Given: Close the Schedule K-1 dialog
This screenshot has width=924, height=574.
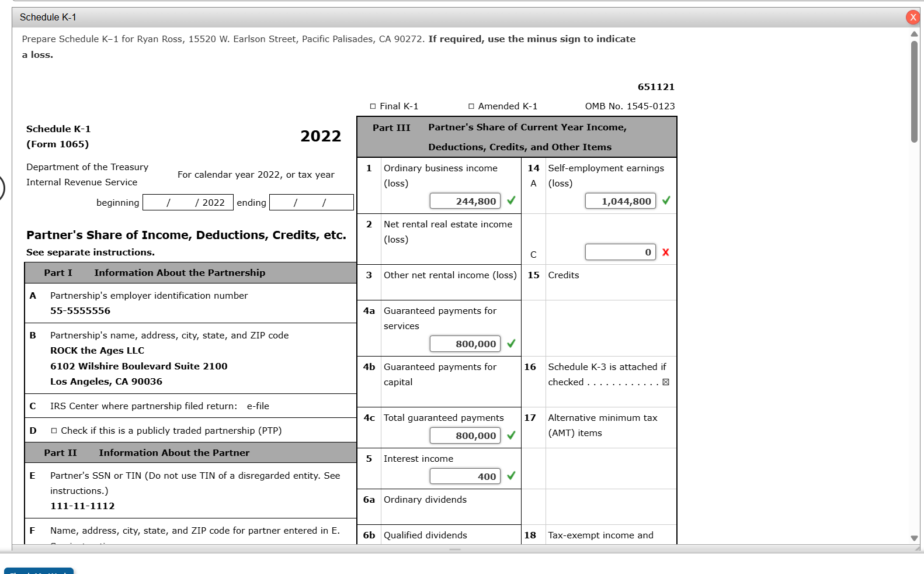Looking at the screenshot, I should click(913, 17).
